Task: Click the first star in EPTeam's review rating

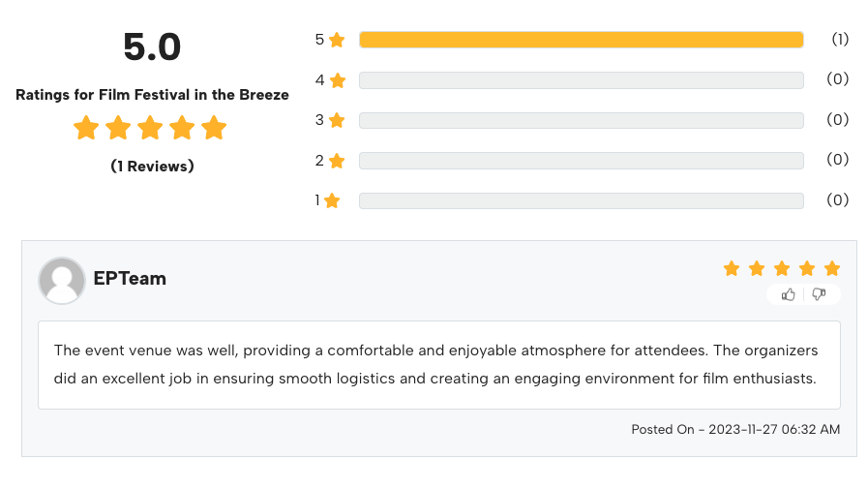Action: click(x=732, y=268)
